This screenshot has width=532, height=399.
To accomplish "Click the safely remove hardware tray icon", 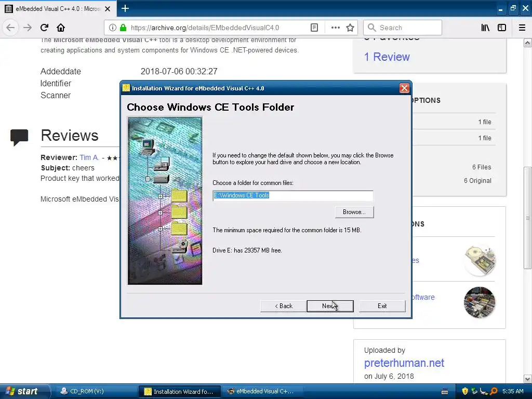I will click(x=474, y=391).
